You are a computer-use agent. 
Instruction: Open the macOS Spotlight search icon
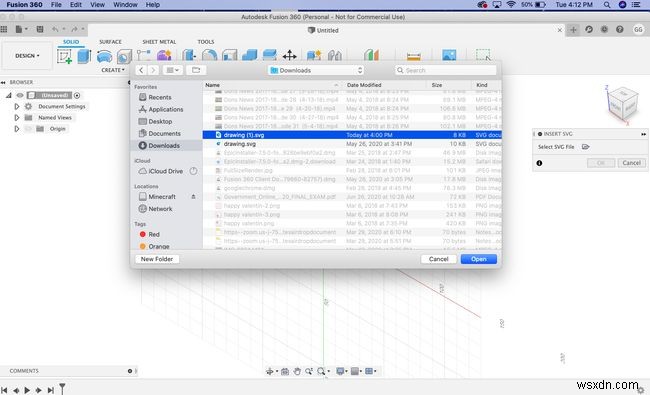coord(606,5)
